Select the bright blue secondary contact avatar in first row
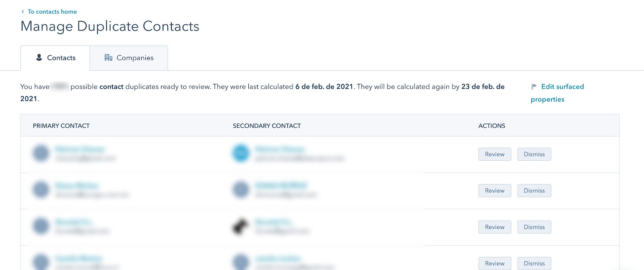 pyautogui.click(x=241, y=153)
